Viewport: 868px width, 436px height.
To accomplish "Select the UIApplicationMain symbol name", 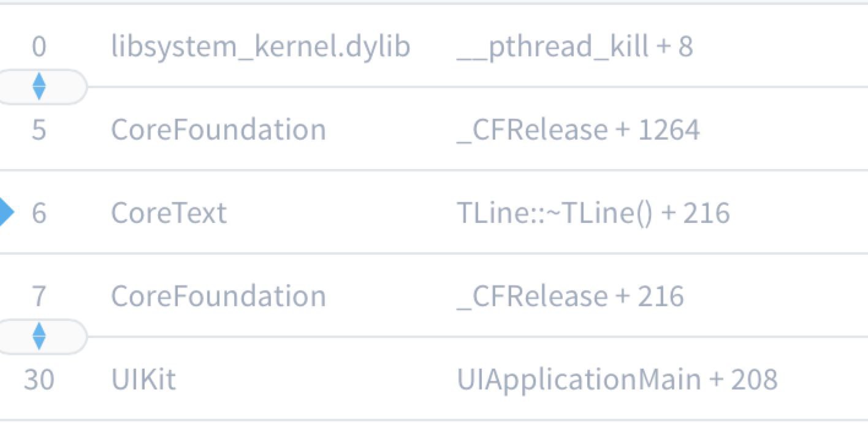I will click(579, 380).
